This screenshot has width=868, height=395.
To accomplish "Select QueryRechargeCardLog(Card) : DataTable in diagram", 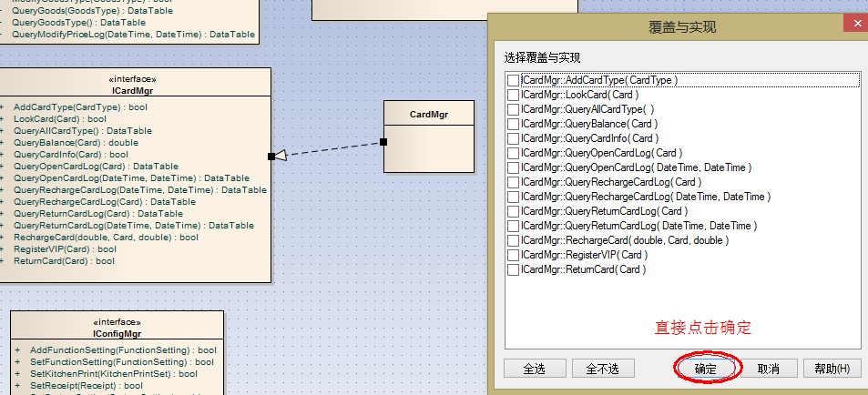I will (x=105, y=202).
